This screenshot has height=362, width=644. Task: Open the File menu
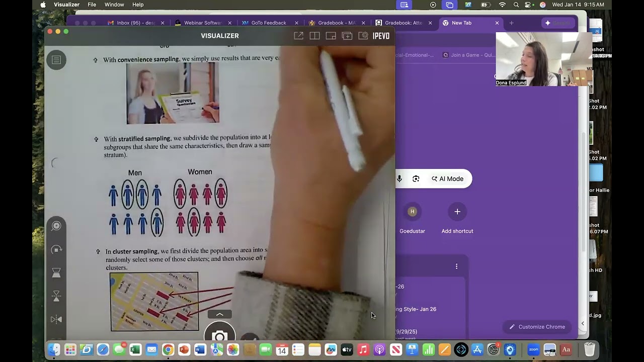[92, 5]
